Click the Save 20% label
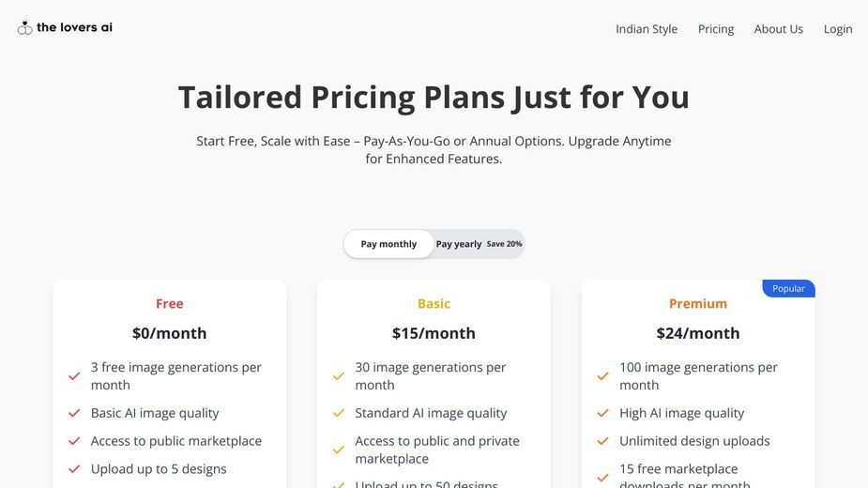This screenshot has height=488, width=868. 504,244
